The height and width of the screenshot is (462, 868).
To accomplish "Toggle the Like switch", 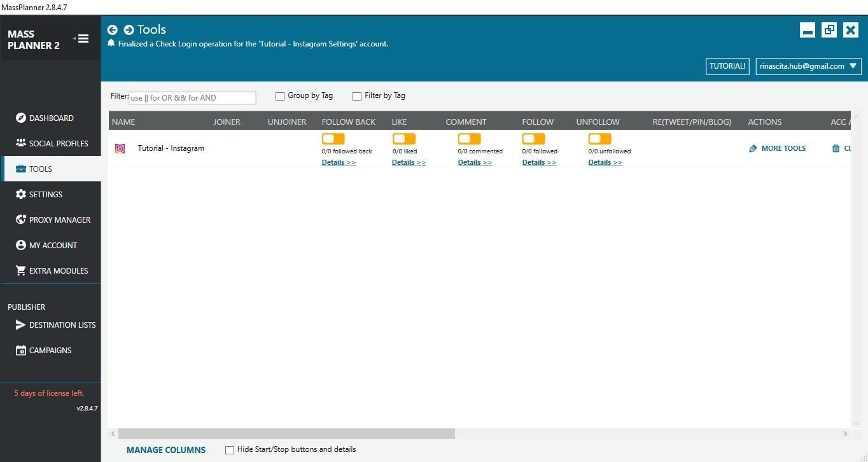I will pyautogui.click(x=403, y=139).
